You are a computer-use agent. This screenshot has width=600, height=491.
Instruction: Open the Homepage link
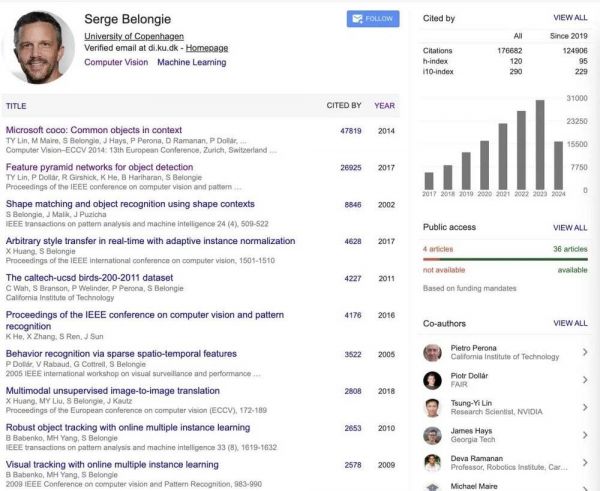click(207, 48)
